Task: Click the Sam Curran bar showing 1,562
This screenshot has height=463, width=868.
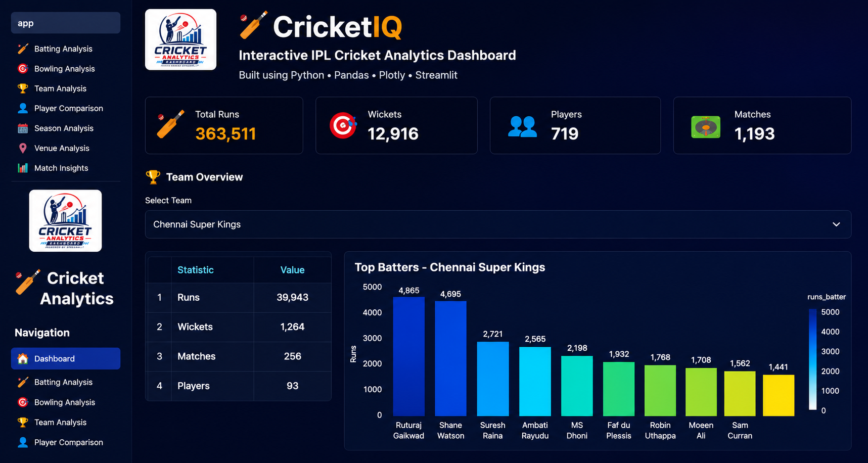Action: [x=740, y=394]
